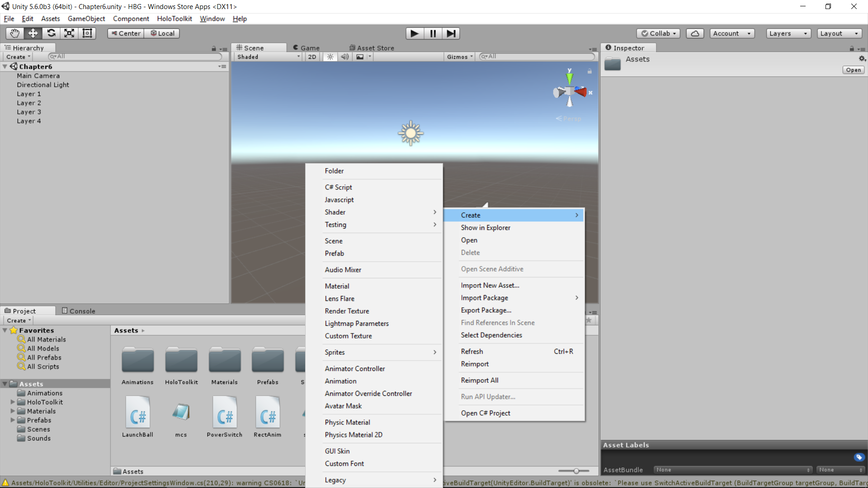The height and width of the screenshot is (488, 868).
Task: Open the Shaded draw mode dropdown
Action: click(269, 57)
